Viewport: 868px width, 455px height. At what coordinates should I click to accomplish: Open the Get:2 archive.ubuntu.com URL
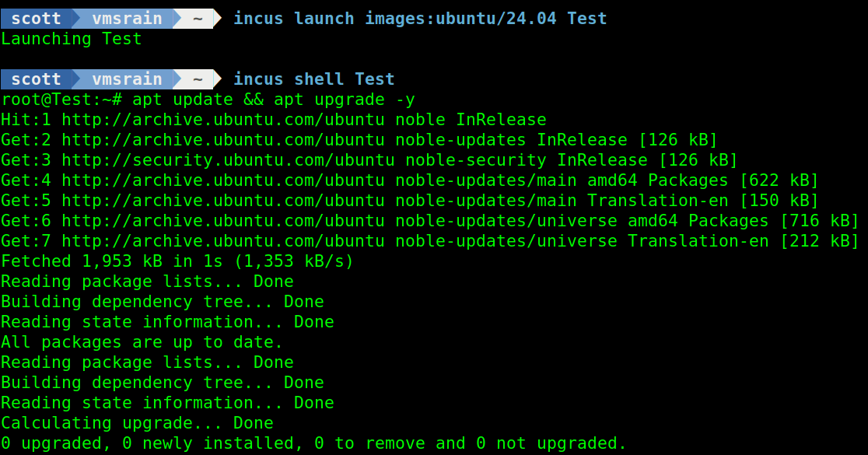coord(222,139)
